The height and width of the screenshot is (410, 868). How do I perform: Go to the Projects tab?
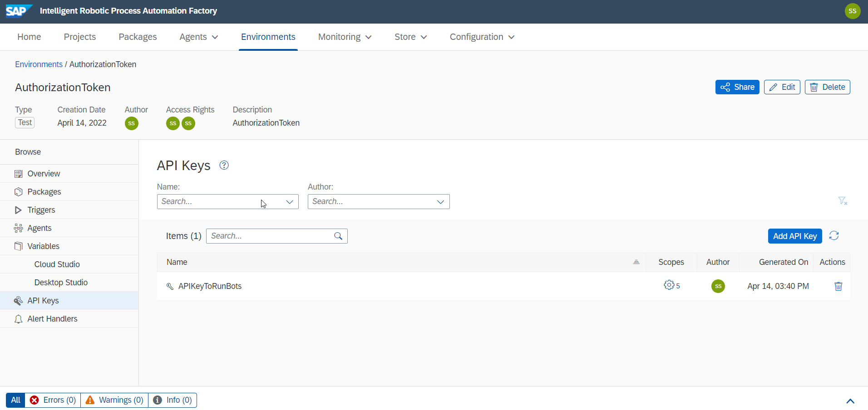pos(80,37)
